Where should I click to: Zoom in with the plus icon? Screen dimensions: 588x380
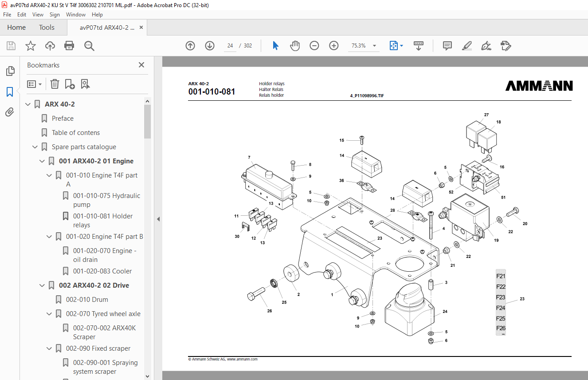pyautogui.click(x=334, y=46)
